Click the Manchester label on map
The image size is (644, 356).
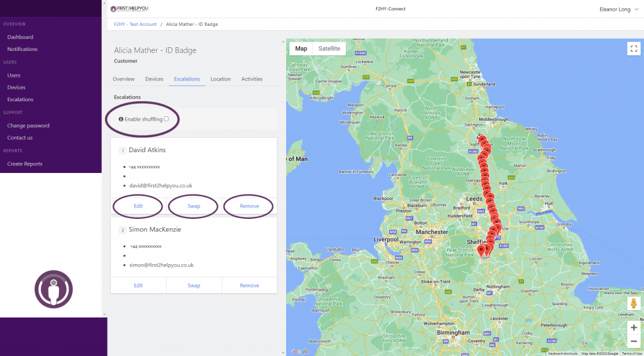pyautogui.click(x=431, y=232)
